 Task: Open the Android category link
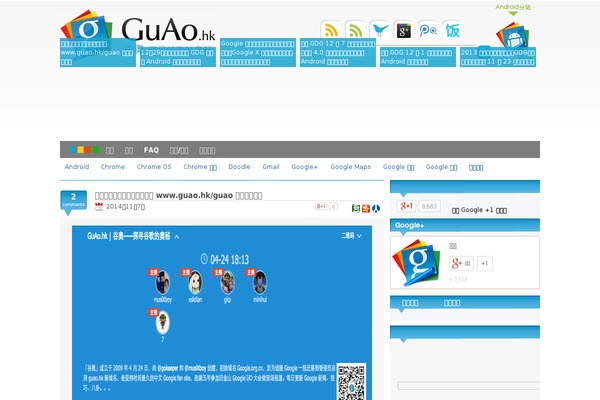coord(77,167)
